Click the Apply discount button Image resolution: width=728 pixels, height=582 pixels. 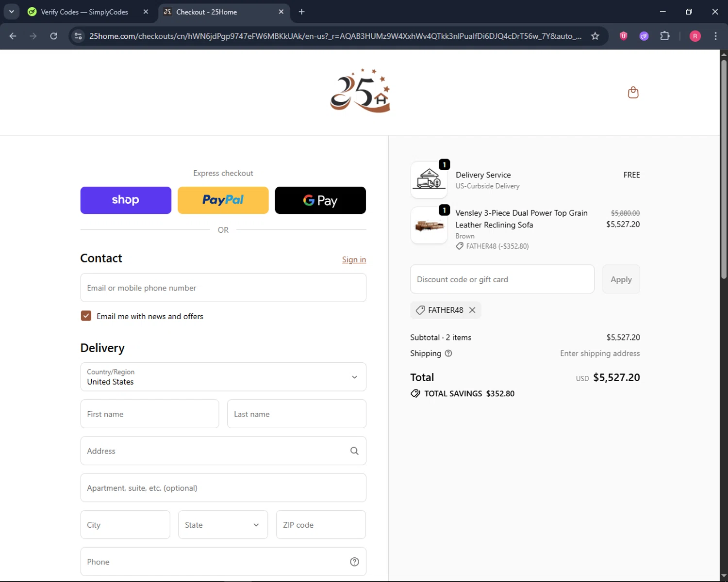(621, 279)
